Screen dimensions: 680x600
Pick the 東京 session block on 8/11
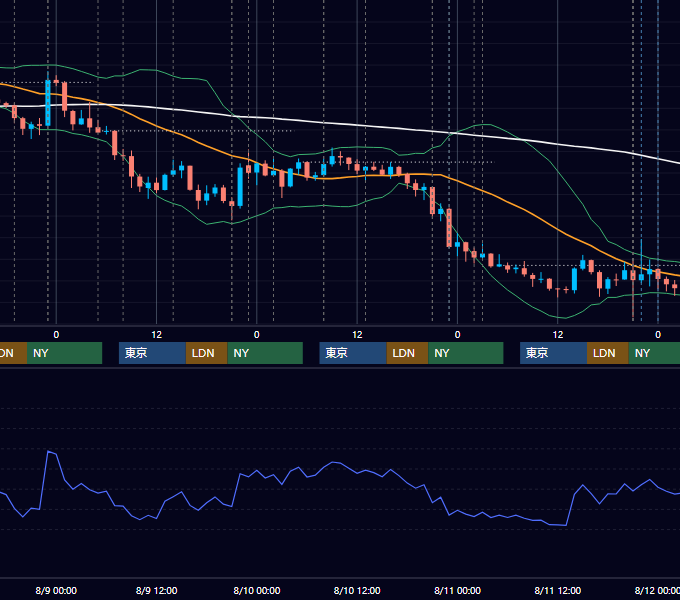tap(553, 353)
